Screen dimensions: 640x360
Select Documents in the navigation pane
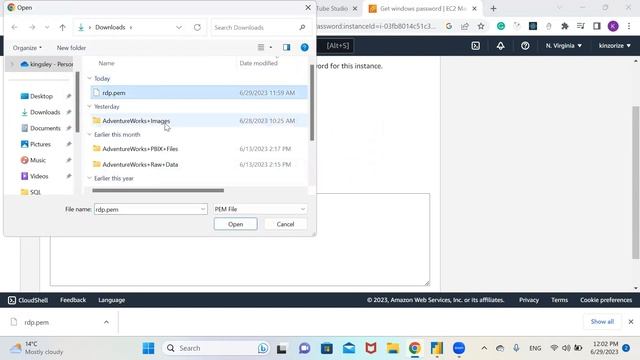coord(45,128)
